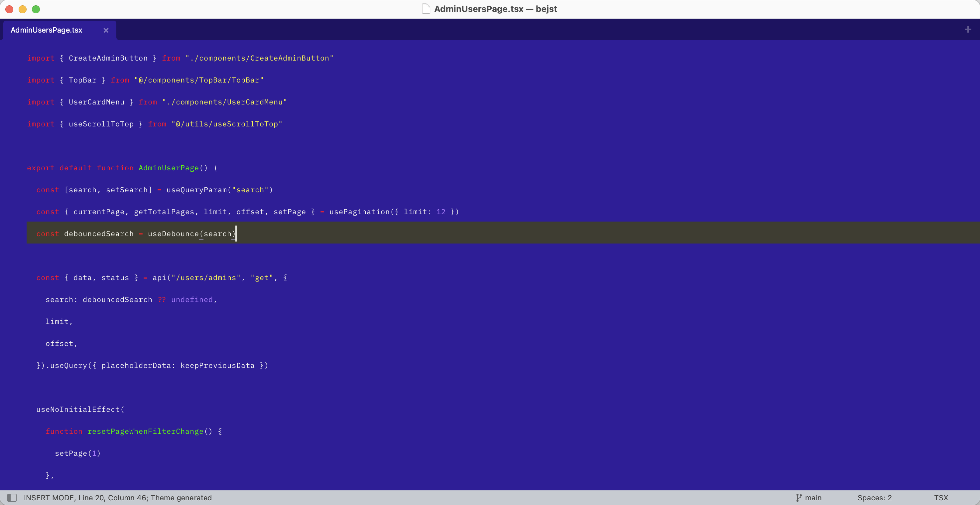Click the UserCardMenu import identifier

[96, 102]
